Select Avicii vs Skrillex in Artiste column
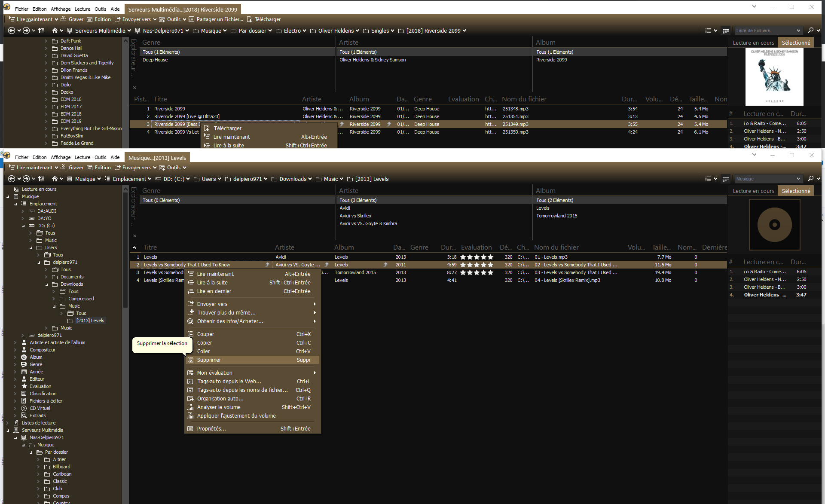This screenshot has height=504, width=825. click(355, 216)
